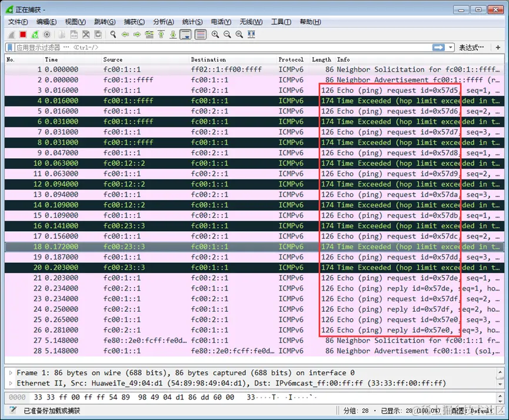Image resolution: width=509 pixels, height=420 pixels.
Task: Zoom out main window text
Action: (x=227, y=34)
